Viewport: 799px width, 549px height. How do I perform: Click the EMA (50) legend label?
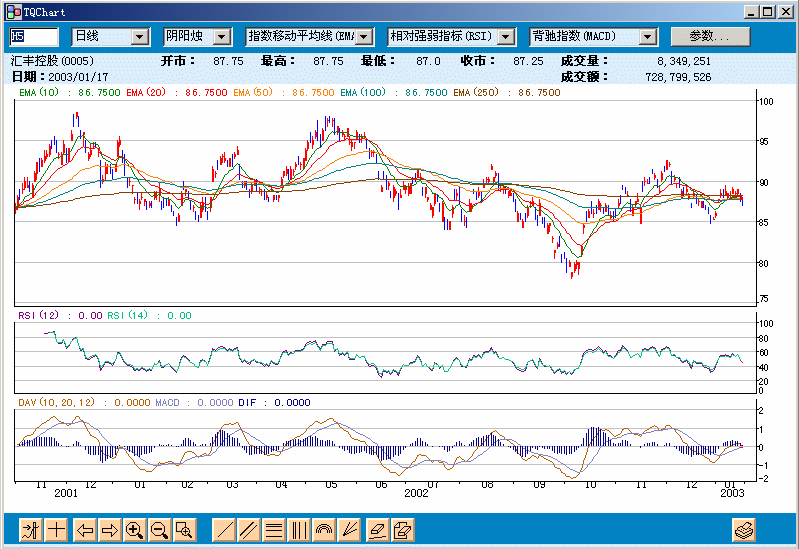pos(253,92)
